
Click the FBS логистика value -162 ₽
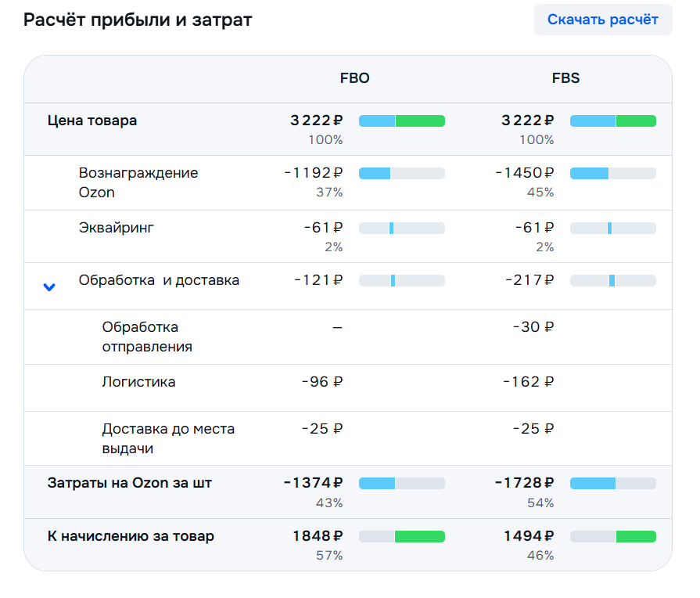[528, 382]
